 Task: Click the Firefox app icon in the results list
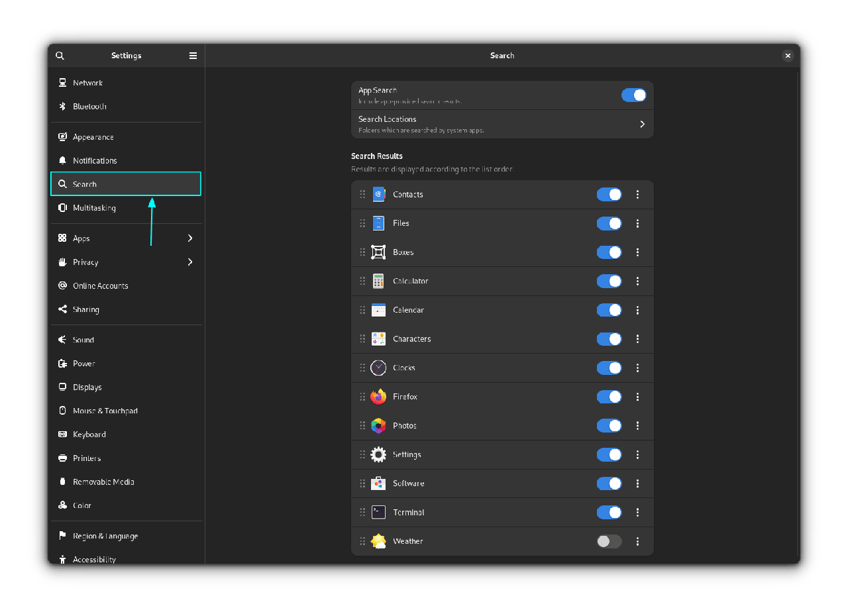pos(378,397)
